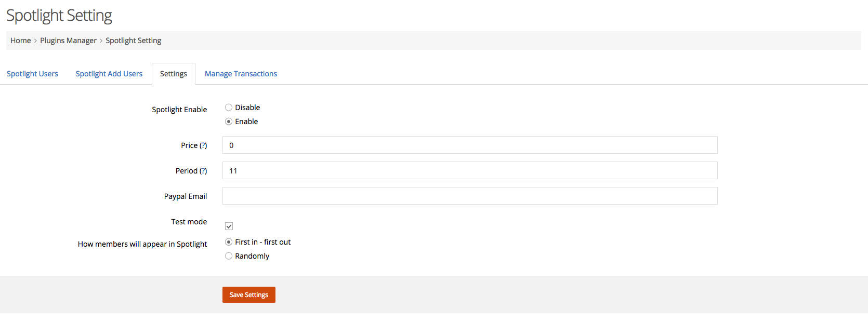Focus the Period input field
The image size is (868, 322).
(470, 170)
